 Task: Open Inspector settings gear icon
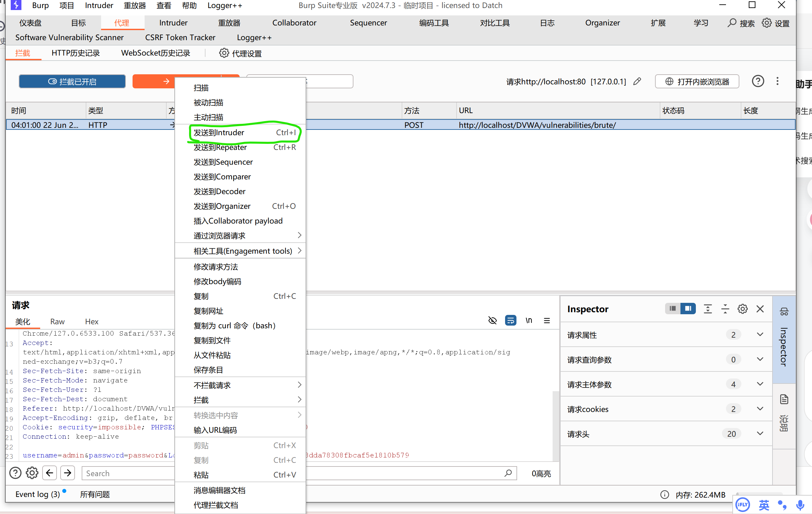click(742, 309)
